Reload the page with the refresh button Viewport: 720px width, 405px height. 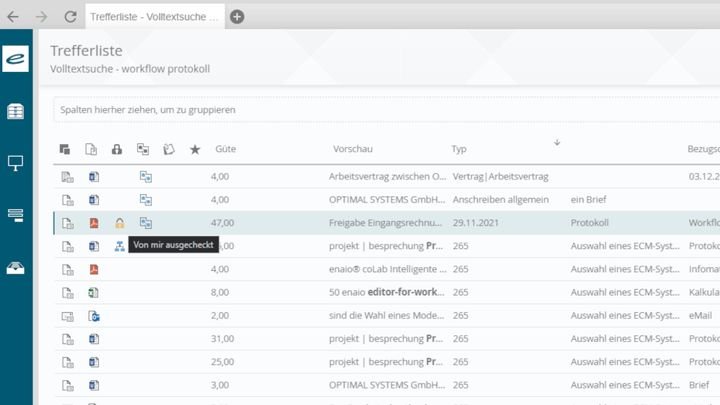(70, 16)
